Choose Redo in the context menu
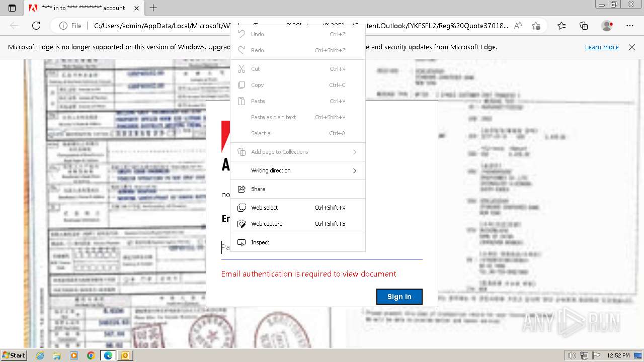The image size is (644, 362). pos(298,50)
